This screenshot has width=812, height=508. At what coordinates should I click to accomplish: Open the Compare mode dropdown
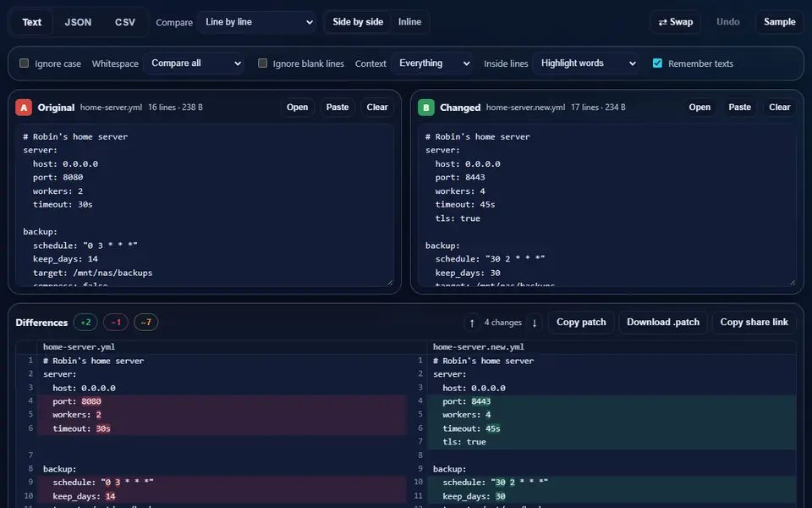pyautogui.click(x=256, y=22)
